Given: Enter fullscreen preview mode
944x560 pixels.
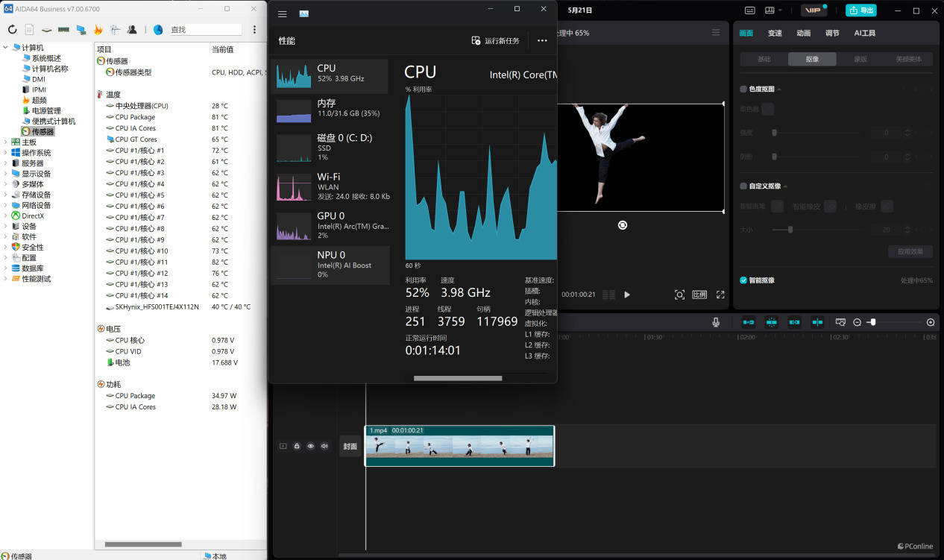Looking at the screenshot, I should tap(720, 295).
